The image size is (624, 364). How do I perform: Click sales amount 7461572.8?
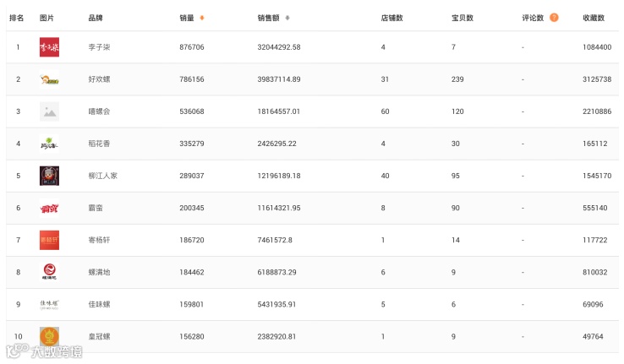click(275, 240)
